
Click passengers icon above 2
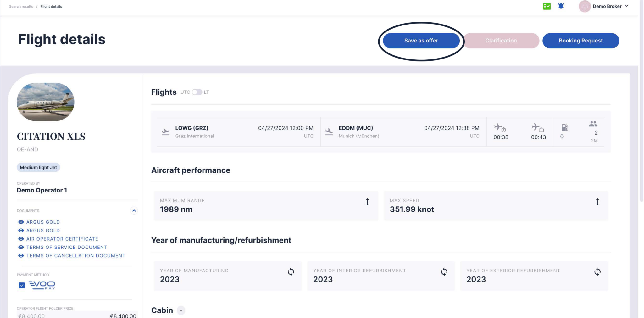point(593,124)
